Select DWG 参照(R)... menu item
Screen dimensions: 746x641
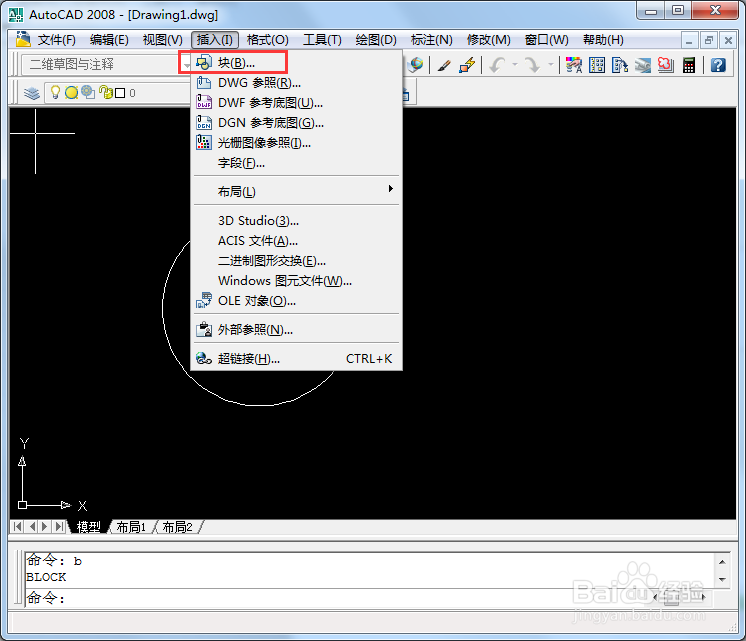point(296,83)
